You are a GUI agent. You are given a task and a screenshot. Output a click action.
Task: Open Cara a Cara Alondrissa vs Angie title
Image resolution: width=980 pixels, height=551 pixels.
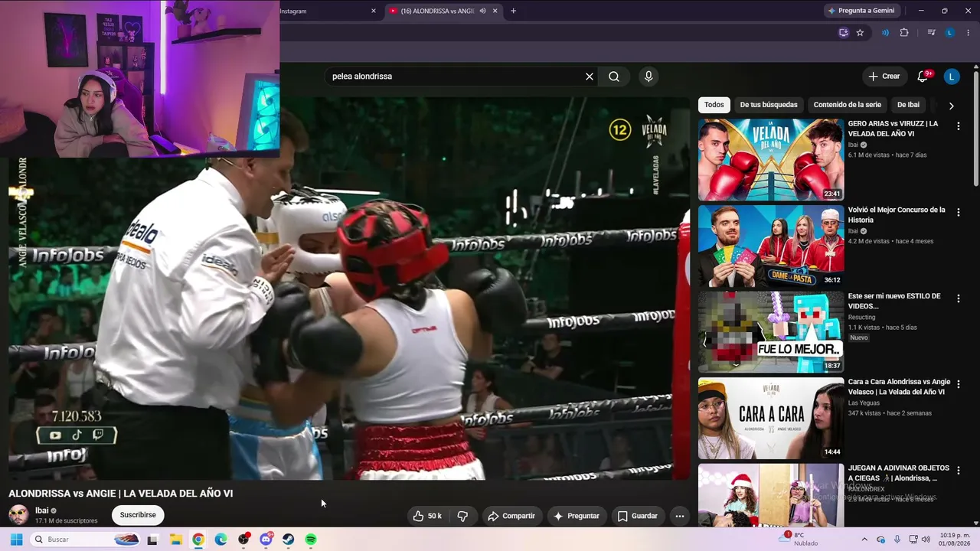tap(899, 387)
